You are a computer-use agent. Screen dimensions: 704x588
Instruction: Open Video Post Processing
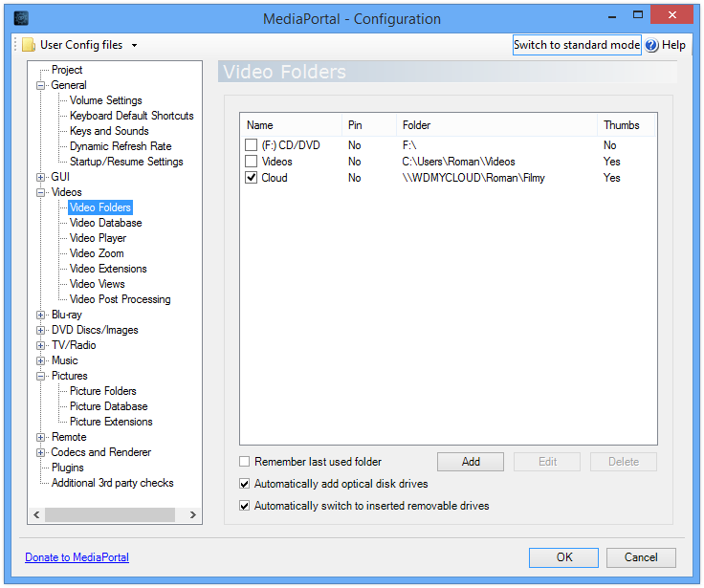point(120,299)
